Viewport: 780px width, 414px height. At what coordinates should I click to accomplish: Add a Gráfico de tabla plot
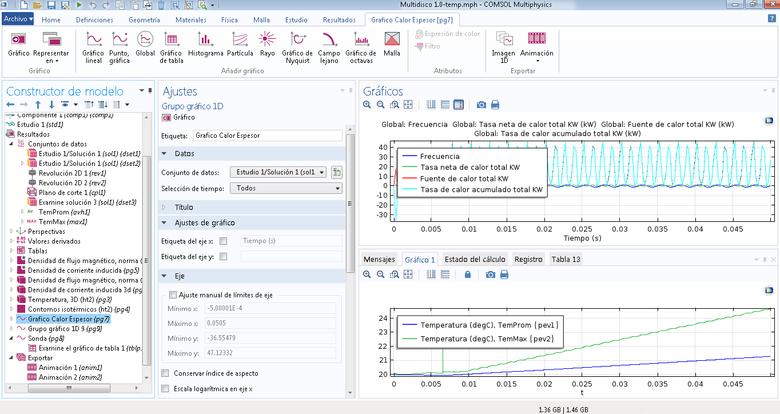171,44
